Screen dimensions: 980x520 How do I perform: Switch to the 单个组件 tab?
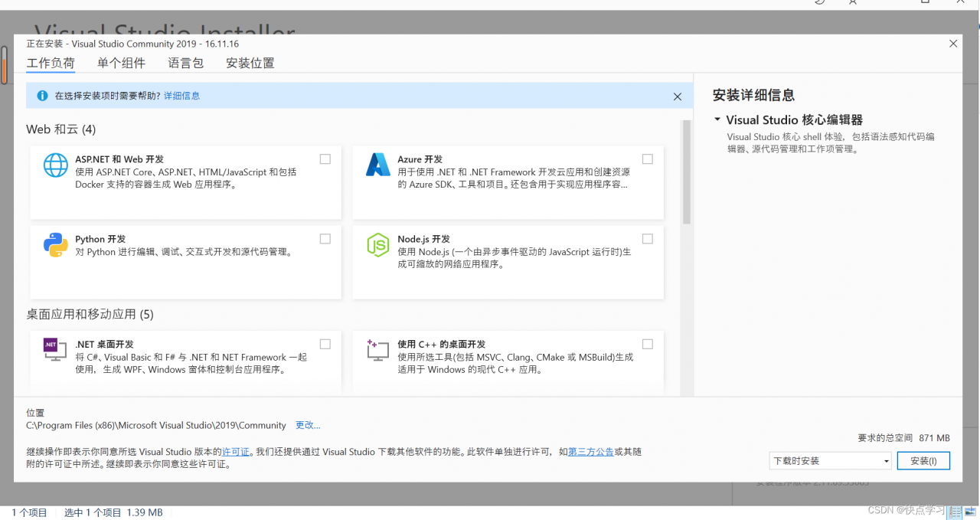pos(121,64)
